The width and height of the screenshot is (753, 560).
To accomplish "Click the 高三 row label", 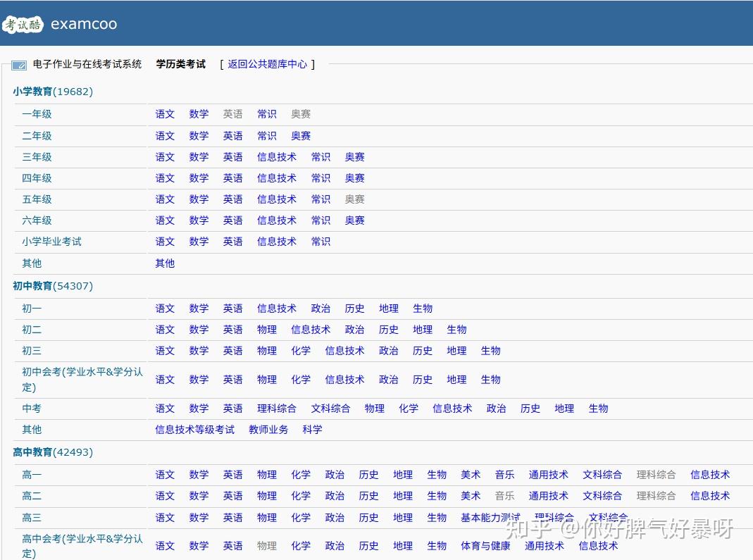I will point(32,518).
